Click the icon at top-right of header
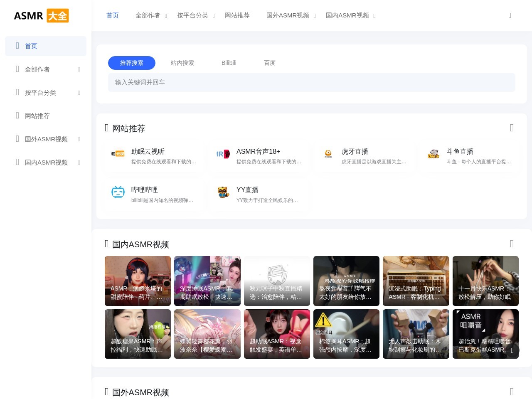This screenshot has height=399, width=532. coord(510,15)
